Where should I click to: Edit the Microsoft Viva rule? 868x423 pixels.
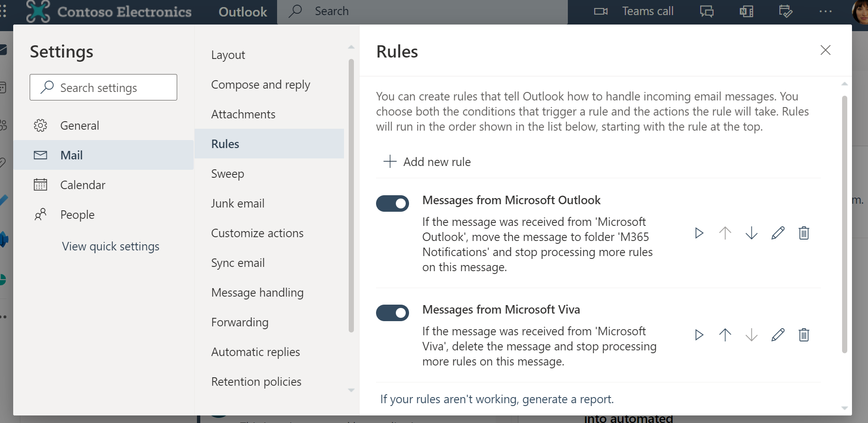click(x=778, y=335)
